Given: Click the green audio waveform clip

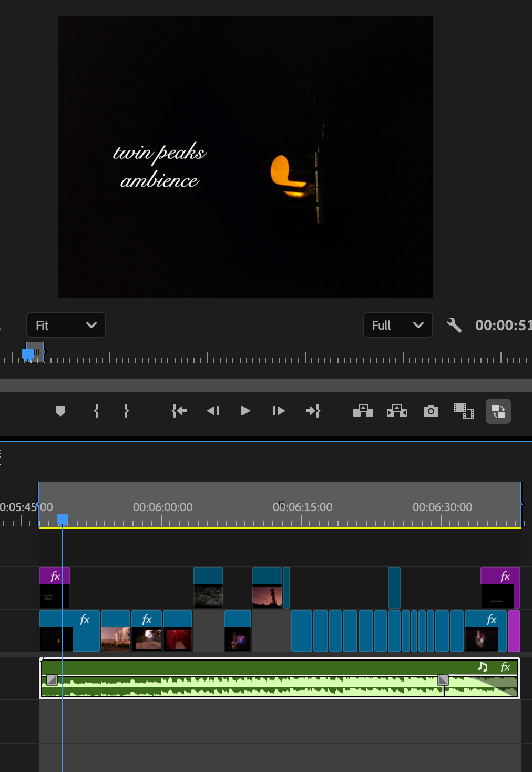Looking at the screenshot, I should coord(280,678).
